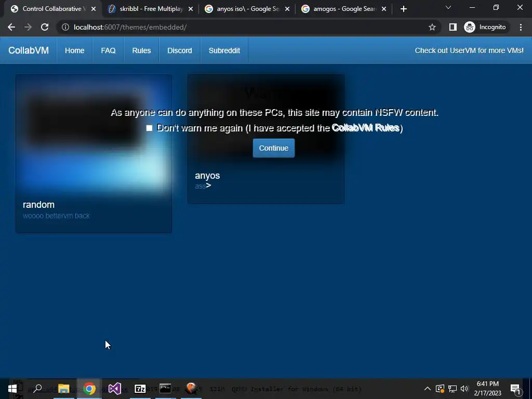Click the browser forward arrow
The image size is (532, 399).
click(x=28, y=27)
